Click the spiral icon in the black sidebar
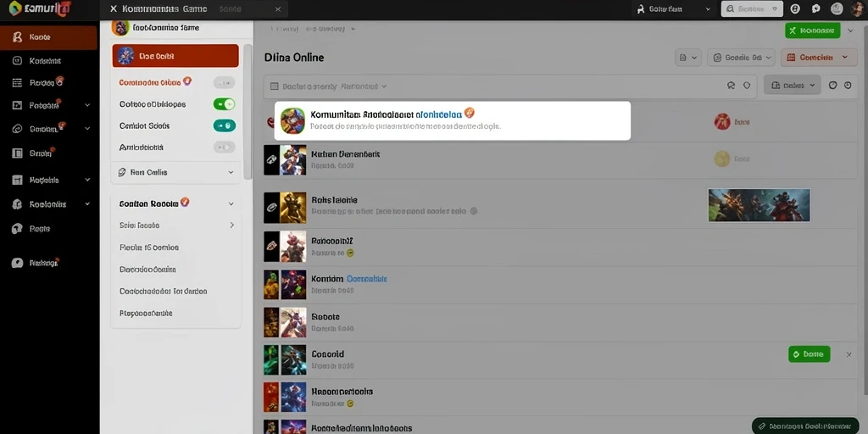 [17, 129]
